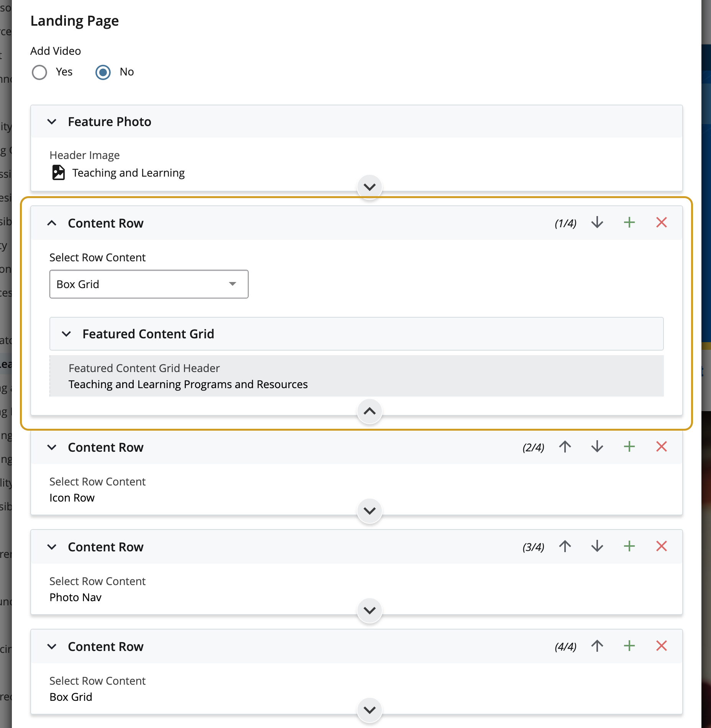The width and height of the screenshot is (711, 728).
Task: Collapse Content Row 1/4 with round up chevron
Action: pyautogui.click(x=370, y=412)
